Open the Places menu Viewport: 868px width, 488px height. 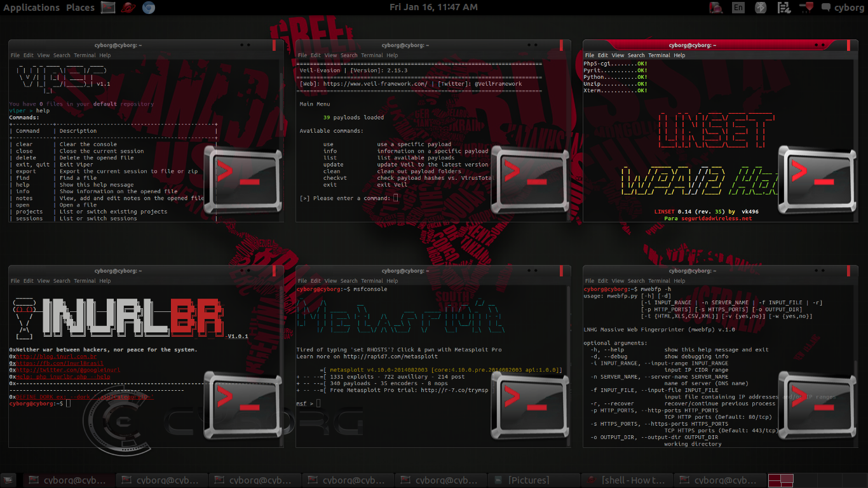[x=80, y=8]
